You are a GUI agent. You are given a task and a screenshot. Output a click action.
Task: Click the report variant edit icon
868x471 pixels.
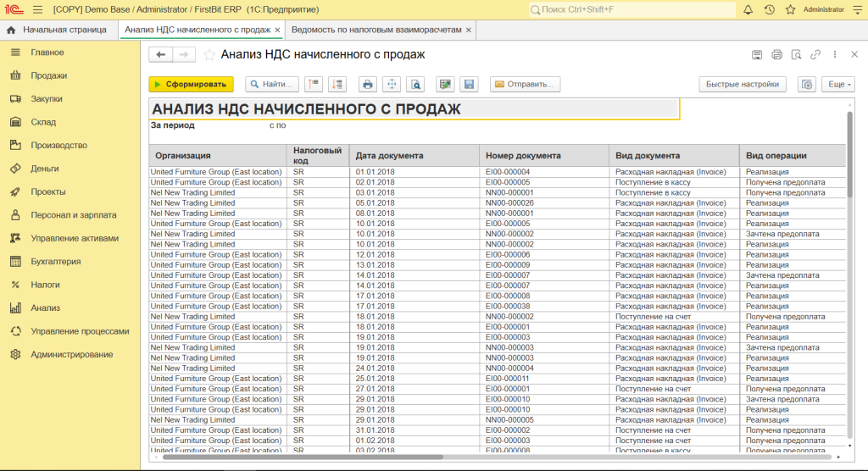click(x=445, y=84)
